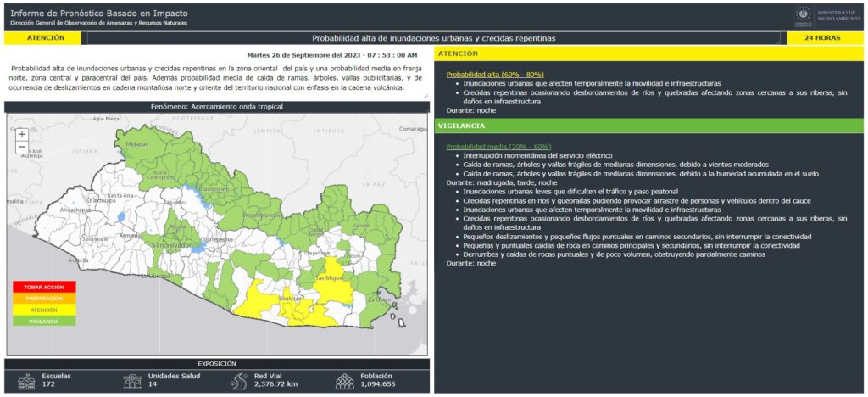
Task: Click the Comayagua label on the map
Action: coord(413,129)
